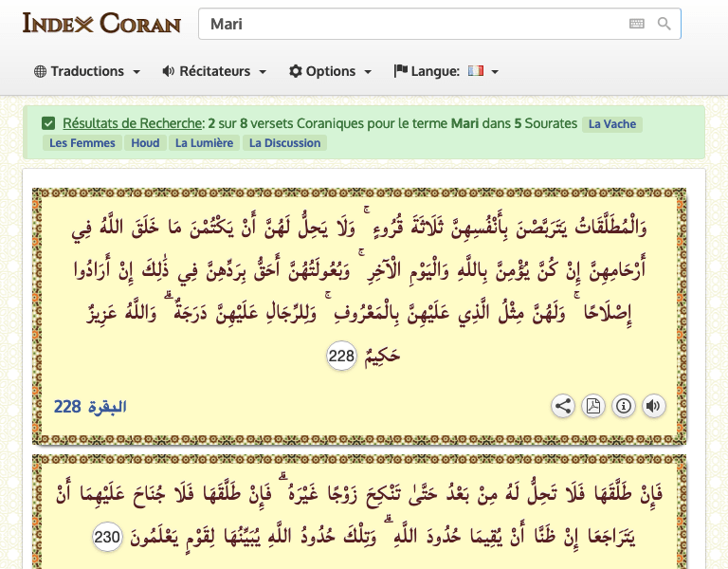Filter results by La Lumière sourate

pyautogui.click(x=205, y=143)
